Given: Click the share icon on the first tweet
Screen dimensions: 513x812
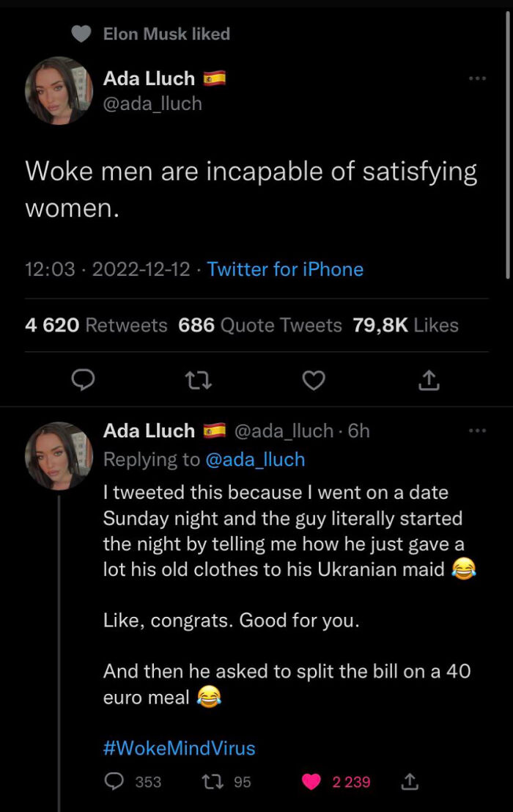Looking at the screenshot, I should pos(429,380).
